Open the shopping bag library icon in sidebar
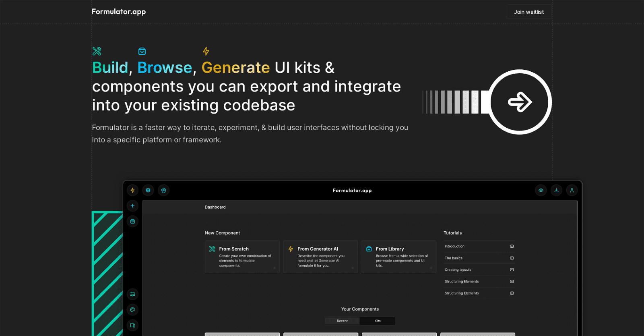This screenshot has height=336, width=644. [x=132, y=221]
